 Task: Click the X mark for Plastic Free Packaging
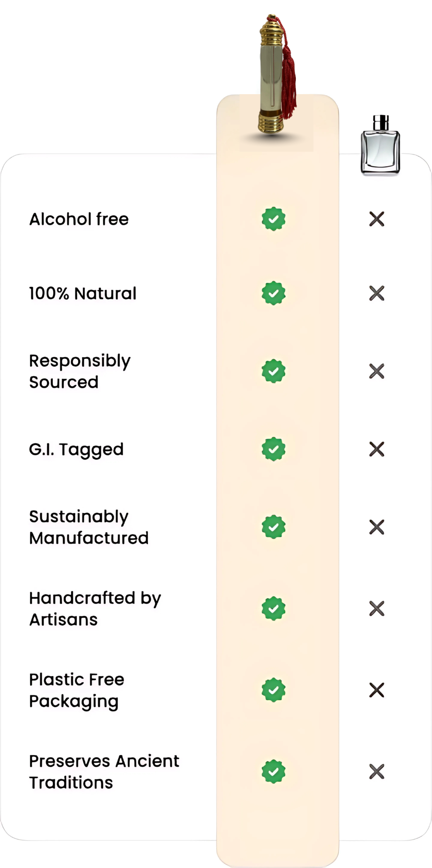click(377, 690)
